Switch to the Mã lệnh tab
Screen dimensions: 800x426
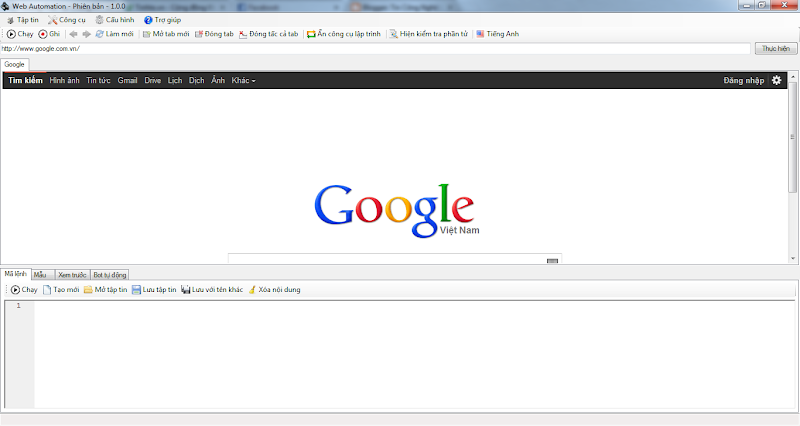[15, 274]
